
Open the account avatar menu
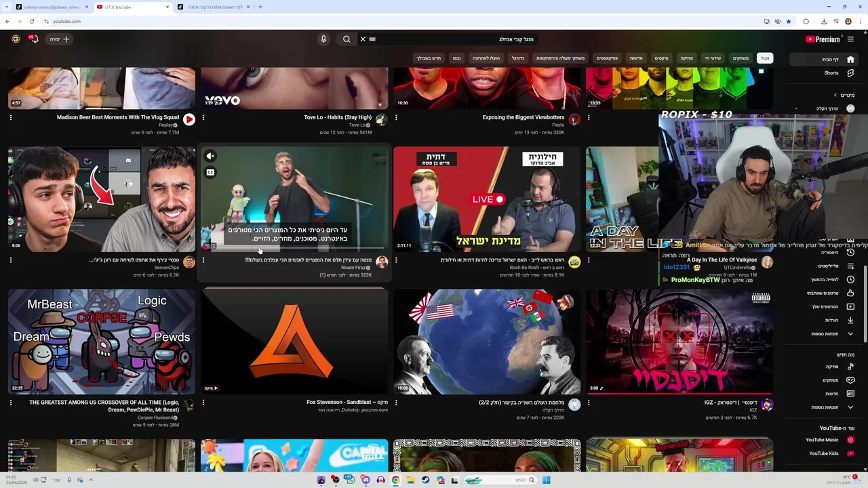tap(16, 39)
